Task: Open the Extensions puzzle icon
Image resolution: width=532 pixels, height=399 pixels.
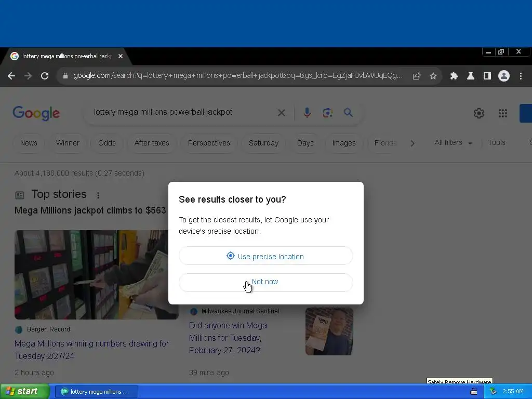Action: [454, 76]
